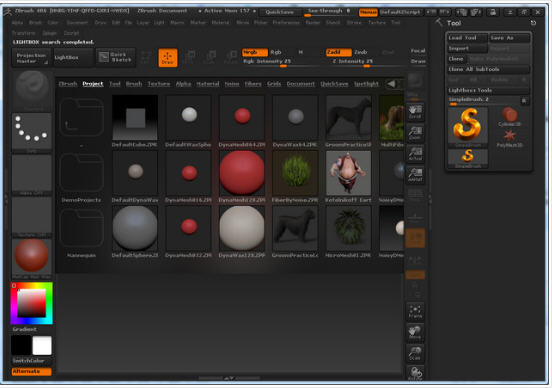The width and height of the screenshot is (552, 388).
Task: Adjust the See-through slider
Action: (x=329, y=12)
